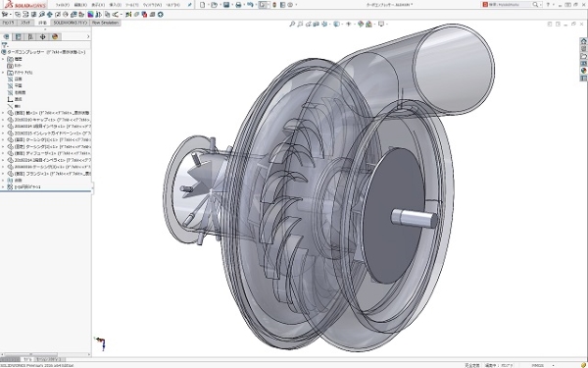The width and height of the screenshot is (588, 368).
Task: Toggle the pushpin to keep menu visible
Action: 190,5
